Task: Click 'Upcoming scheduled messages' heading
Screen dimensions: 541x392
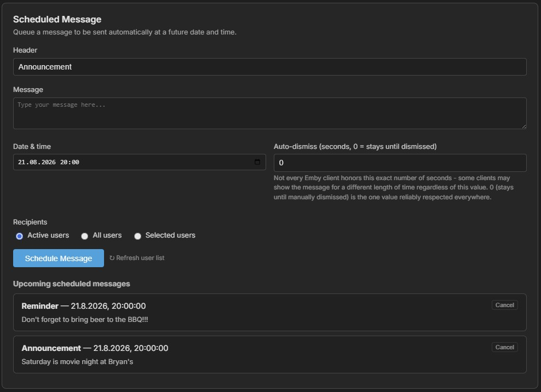Action: coord(71,284)
